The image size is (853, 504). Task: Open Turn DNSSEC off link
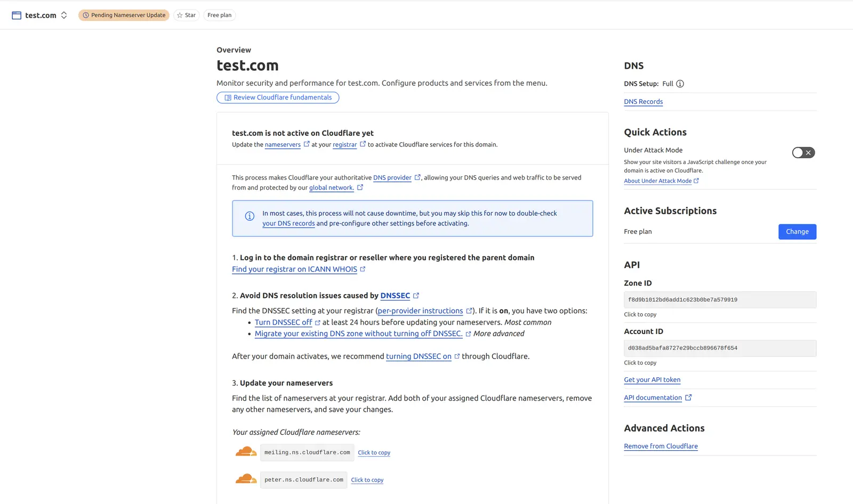283,323
